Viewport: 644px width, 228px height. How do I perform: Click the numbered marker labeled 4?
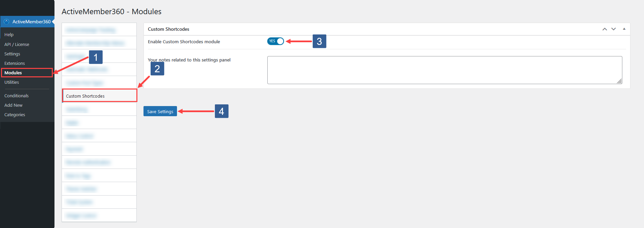[221, 111]
